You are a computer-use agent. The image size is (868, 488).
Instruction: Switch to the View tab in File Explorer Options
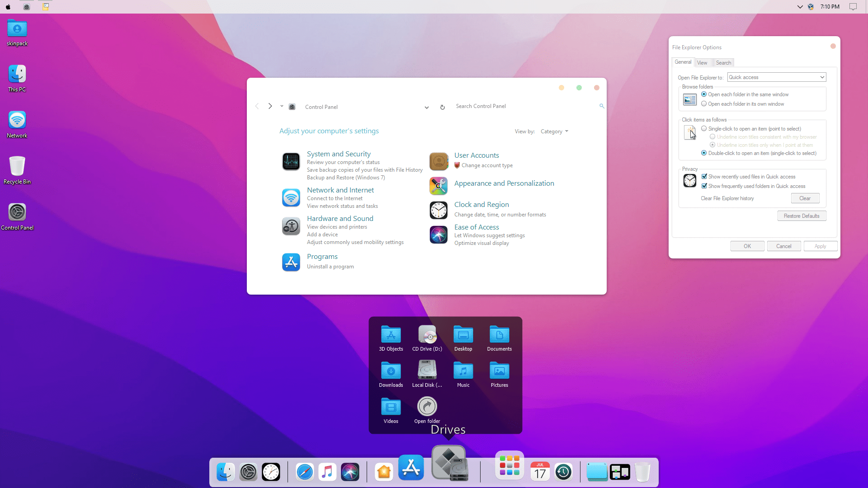click(702, 62)
